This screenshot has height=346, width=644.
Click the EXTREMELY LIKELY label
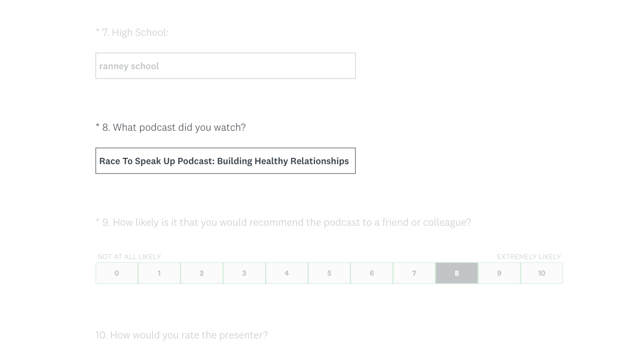pos(529,256)
